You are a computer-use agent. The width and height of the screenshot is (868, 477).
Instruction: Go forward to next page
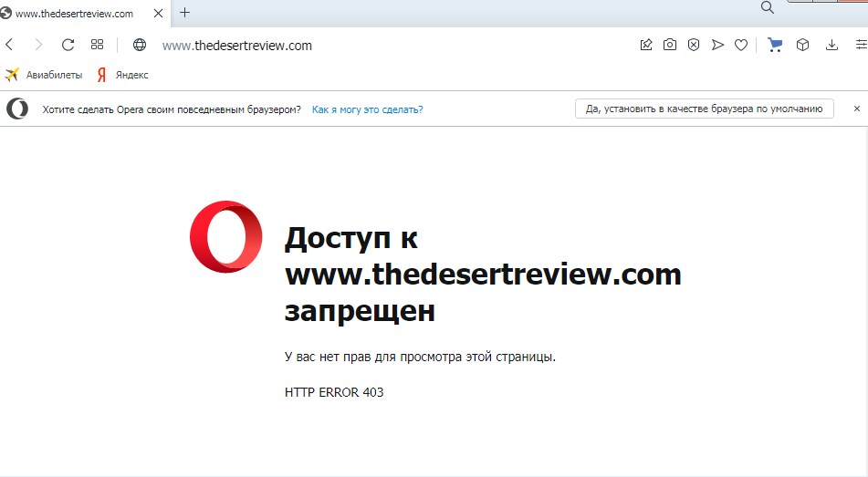(x=38, y=45)
